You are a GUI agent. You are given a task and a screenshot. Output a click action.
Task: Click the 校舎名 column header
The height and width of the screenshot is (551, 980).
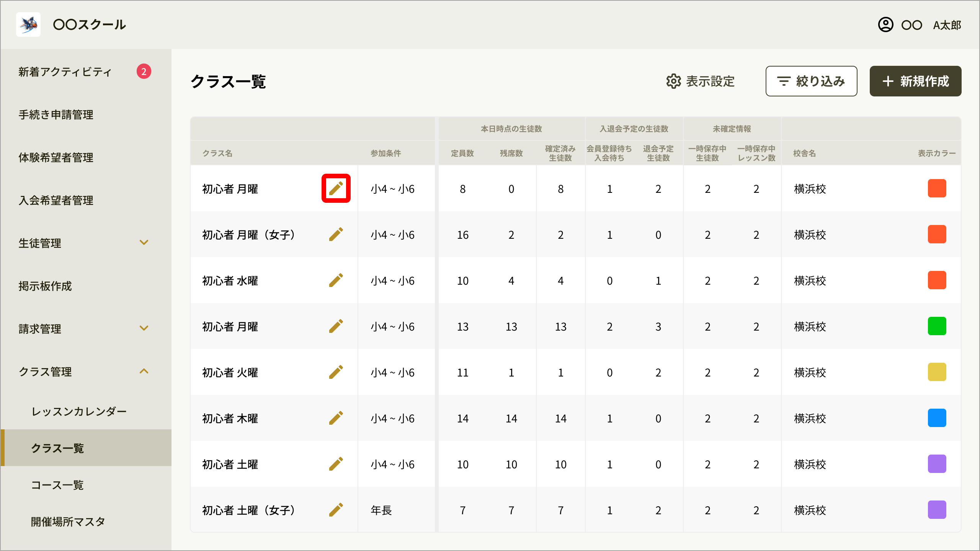[804, 153]
